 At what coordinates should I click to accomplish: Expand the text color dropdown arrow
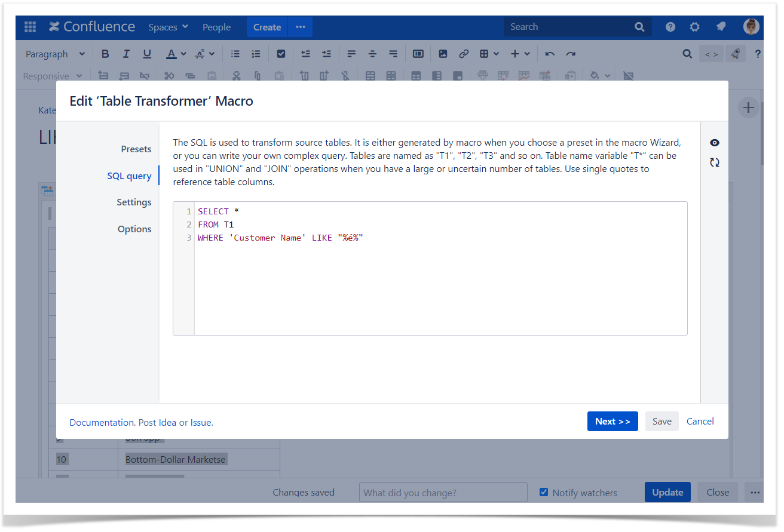[x=183, y=54]
